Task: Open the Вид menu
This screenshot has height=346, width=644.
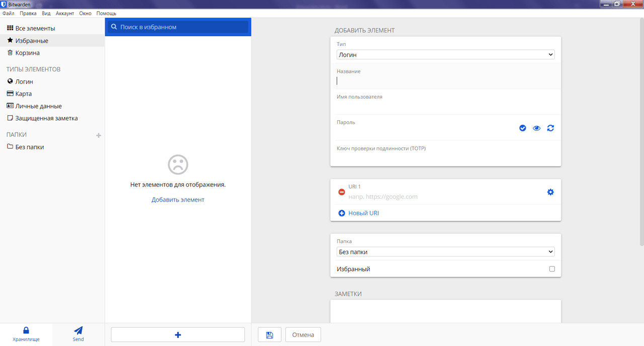Action: click(46, 13)
